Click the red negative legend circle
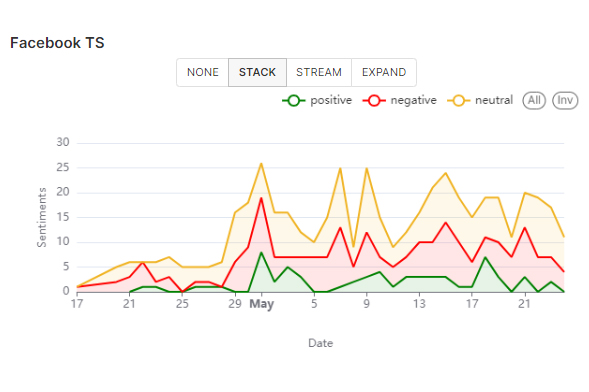Viewport: 589px width, 392px height. point(374,101)
